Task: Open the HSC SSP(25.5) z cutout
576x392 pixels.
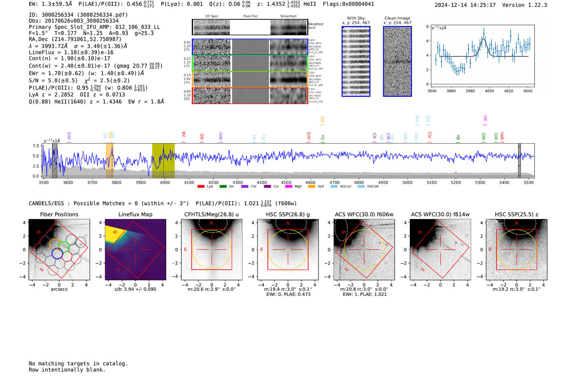Action: click(517, 249)
